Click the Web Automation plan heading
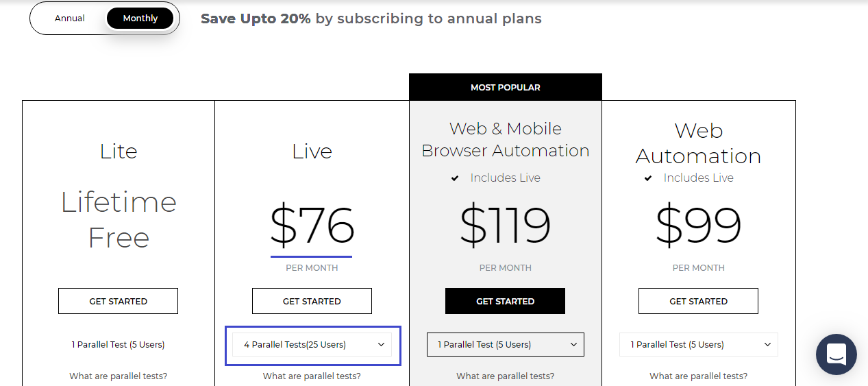The height and width of the screenshot is (386, 868). tap(698, 143)
